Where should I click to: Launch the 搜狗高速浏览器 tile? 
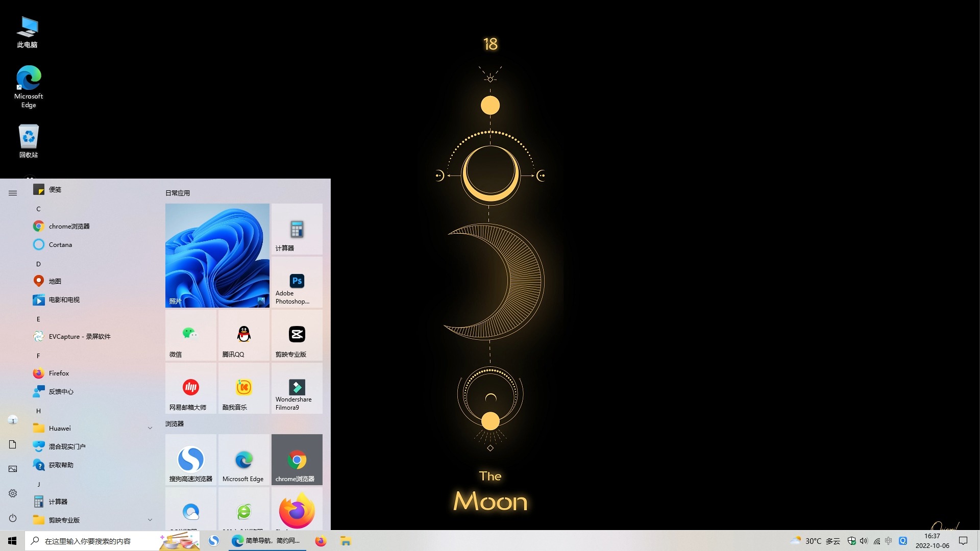click(x=191, y=460)
